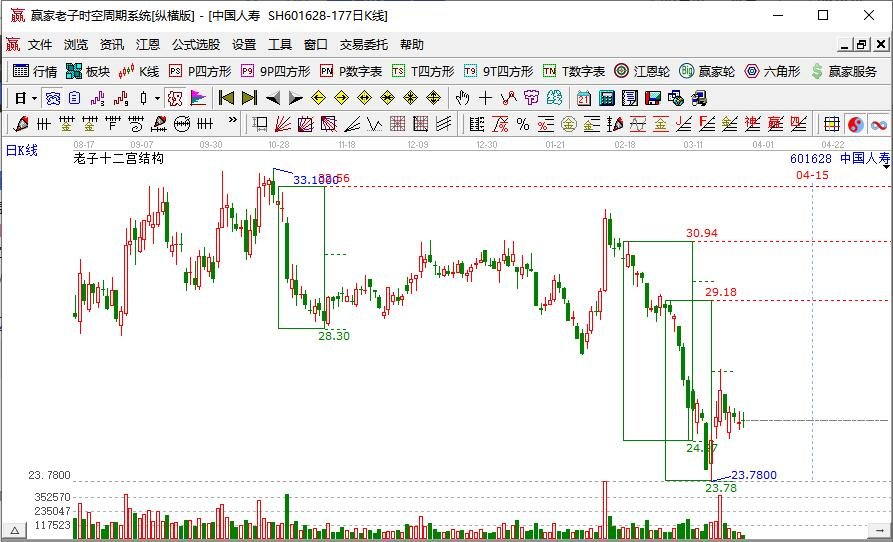
Task: Click the square box measuring tool
Action: [260, 124]
